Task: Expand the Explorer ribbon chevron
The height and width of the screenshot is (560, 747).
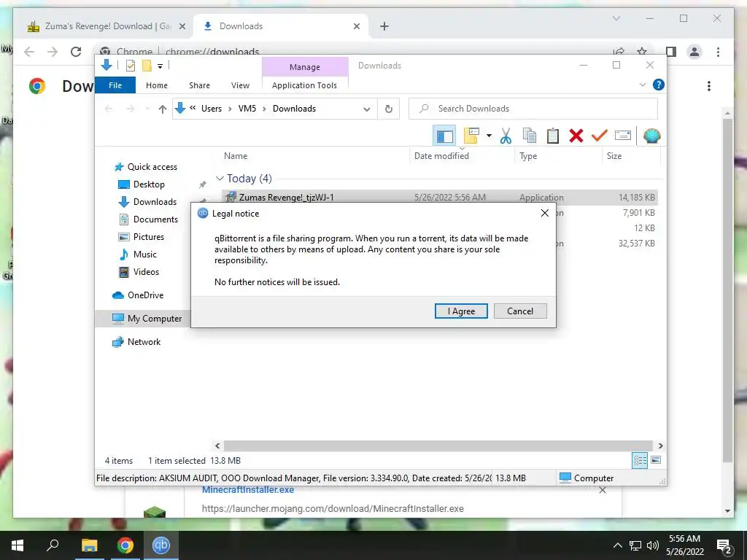Action: click(642, 85)
